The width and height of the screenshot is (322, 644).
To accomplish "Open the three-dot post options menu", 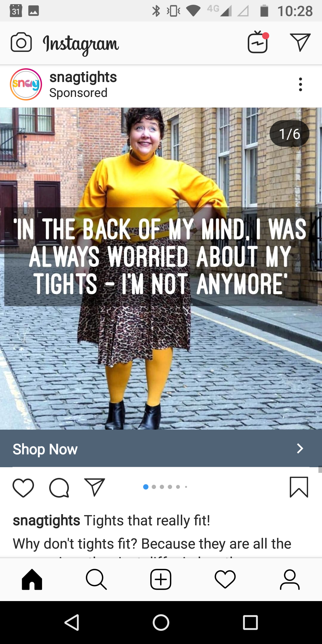I will [x=301, y=84].
